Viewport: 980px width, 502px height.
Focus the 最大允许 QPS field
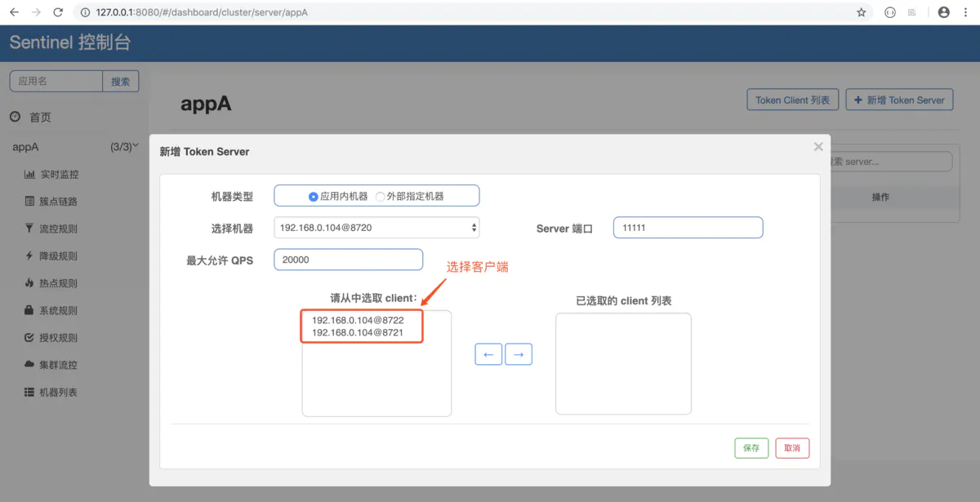point(348,260)
